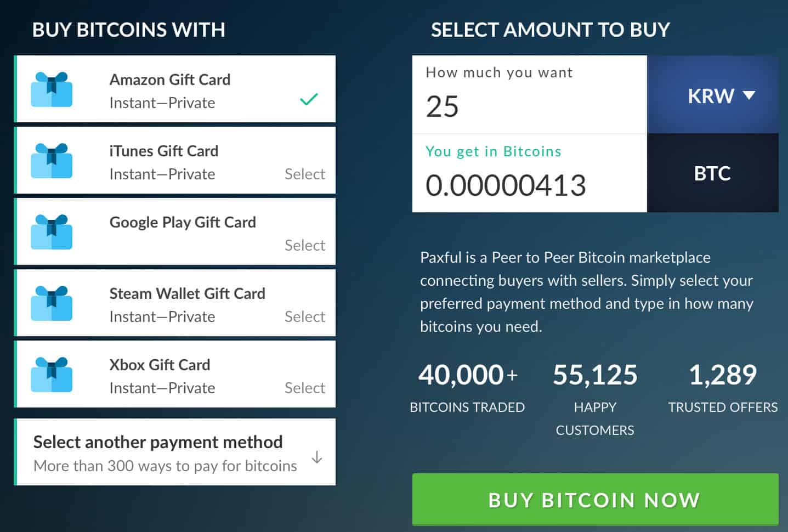Click the iTunes Gift Card gift icon
Viewport: 788px width, 532px height.
[x=52, y=160]
